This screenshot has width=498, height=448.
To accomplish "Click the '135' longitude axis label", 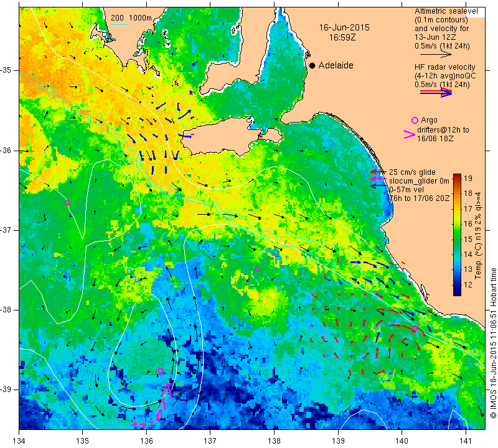I will coord(83,441).
